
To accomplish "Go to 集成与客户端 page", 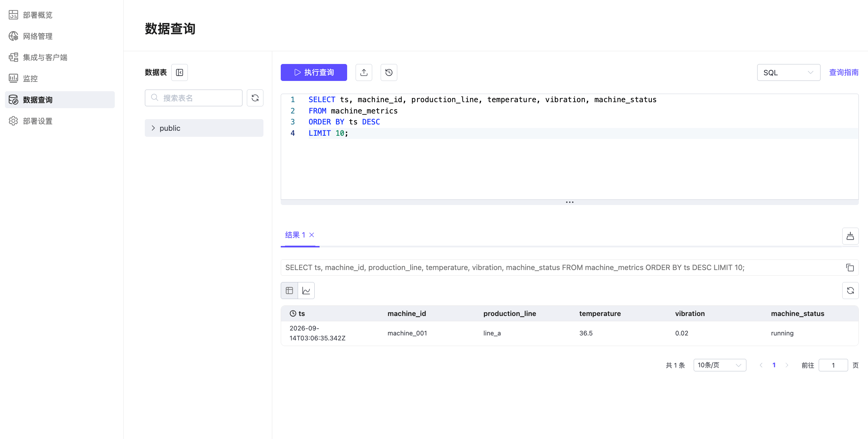I will point(60,57).
